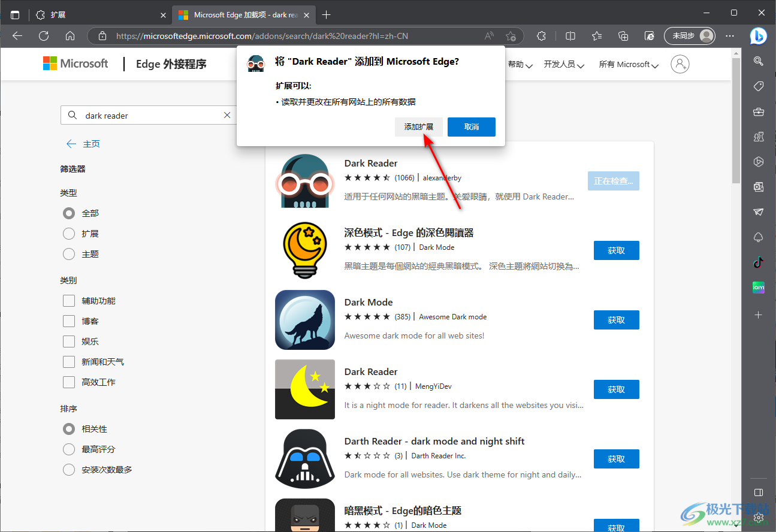This screenshot has width=776, height=532.
Task: Open the paper plane Drop icon in sidebar
Action: 758,212
